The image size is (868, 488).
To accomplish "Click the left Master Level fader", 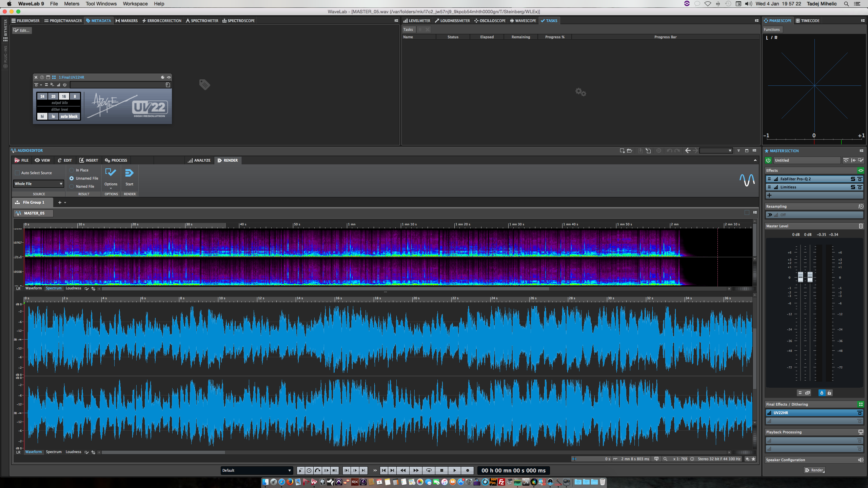I will pos(801,277).
